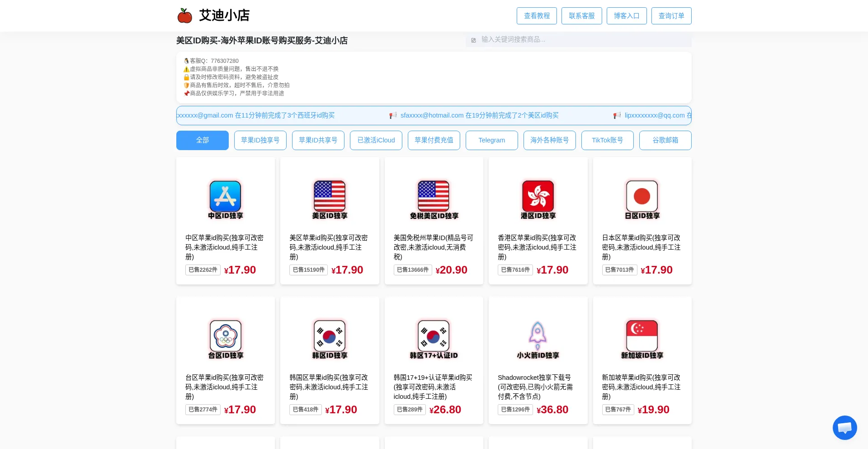Open the 博客入口 button
Screen dimensions: 868x449
click(x=627, y=16)
